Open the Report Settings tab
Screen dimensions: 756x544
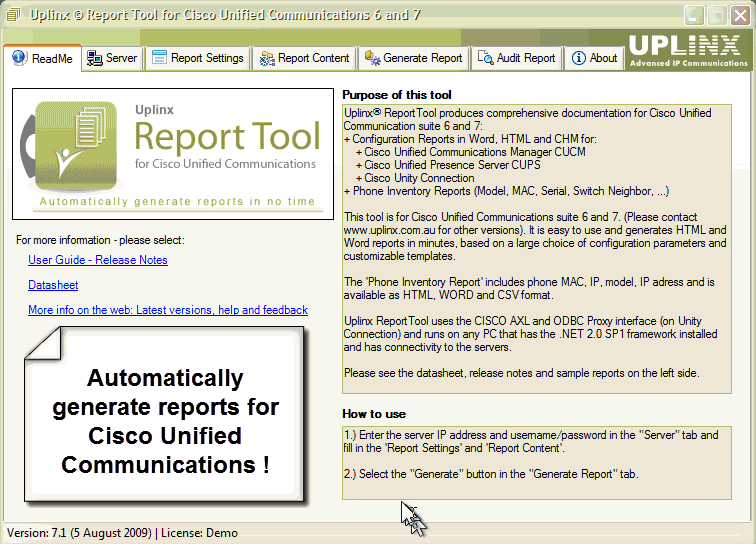198,58
